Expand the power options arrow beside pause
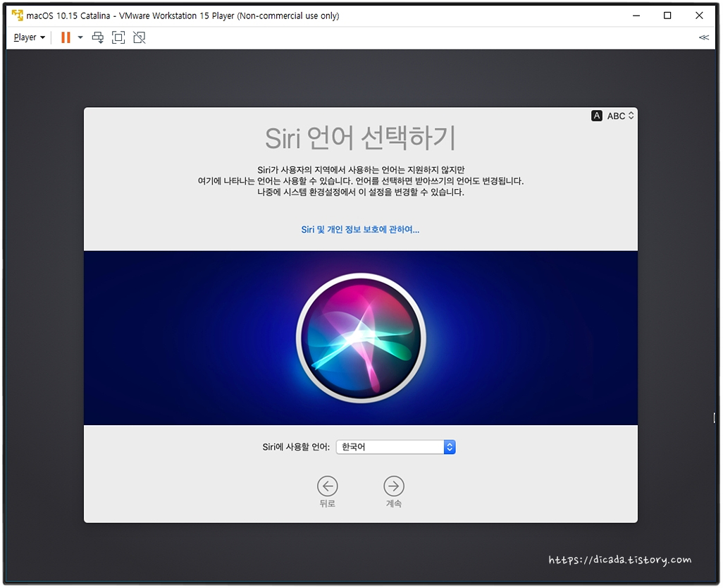The height and width of the screenshot is (588, 723). tap(80, 37)
